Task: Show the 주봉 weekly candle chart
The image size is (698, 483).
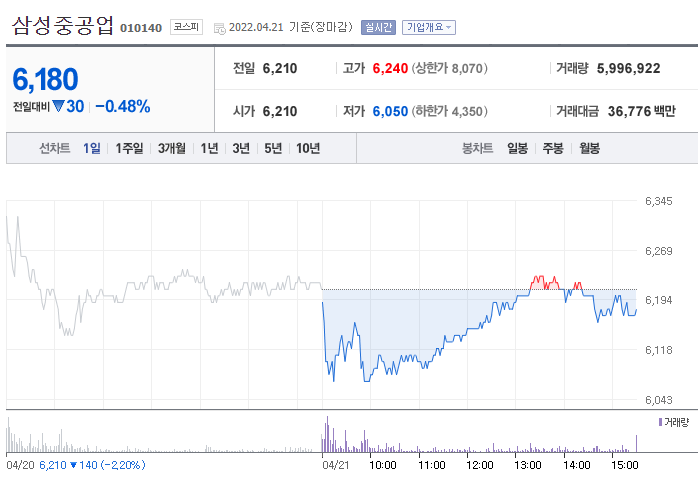Action: tap(553, 148)
